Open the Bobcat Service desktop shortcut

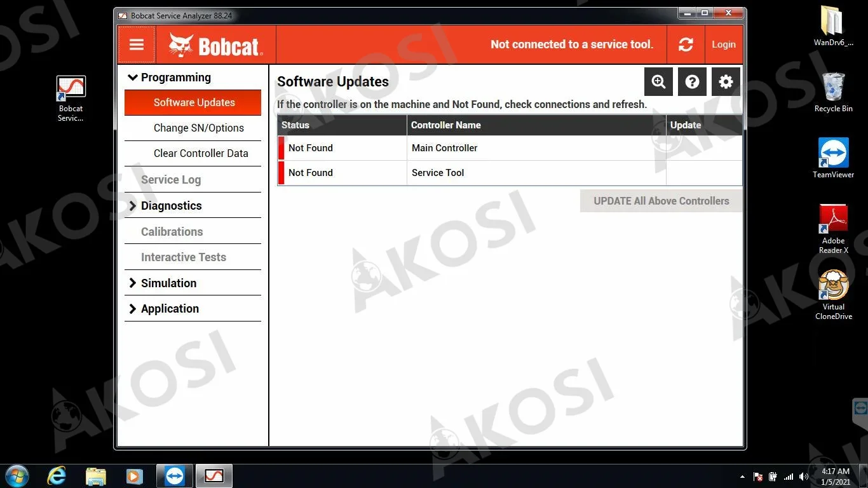[x=71, y=98]
